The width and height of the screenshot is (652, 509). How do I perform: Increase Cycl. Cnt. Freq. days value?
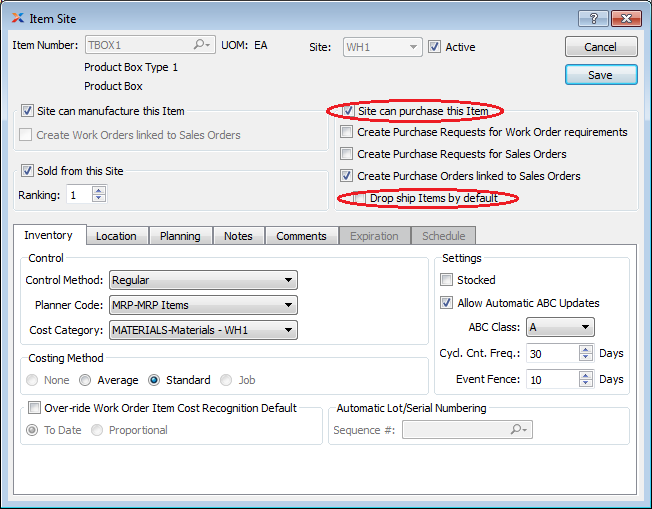587,348
